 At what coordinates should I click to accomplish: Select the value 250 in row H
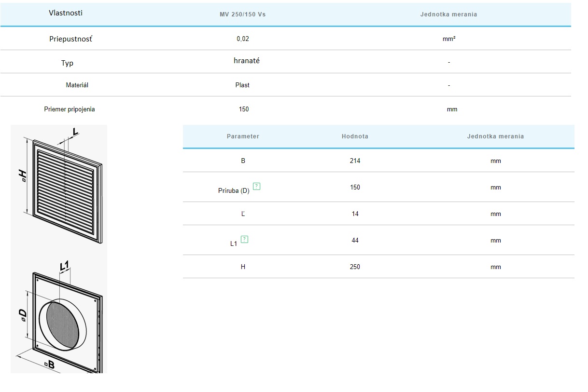pyautogui.click(x=355, y=267)
